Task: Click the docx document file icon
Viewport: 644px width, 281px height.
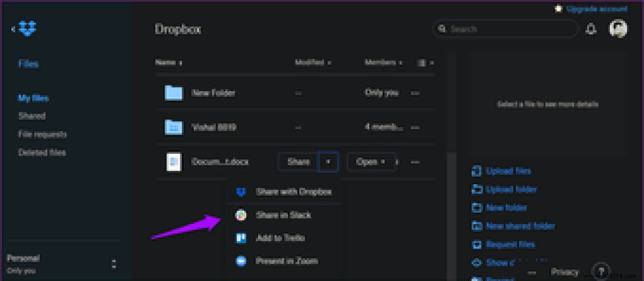Action: pos(174,162)
